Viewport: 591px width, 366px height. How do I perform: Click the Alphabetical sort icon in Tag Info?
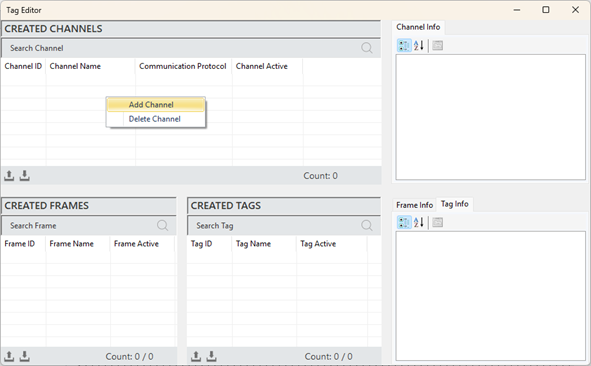[419, 222]
